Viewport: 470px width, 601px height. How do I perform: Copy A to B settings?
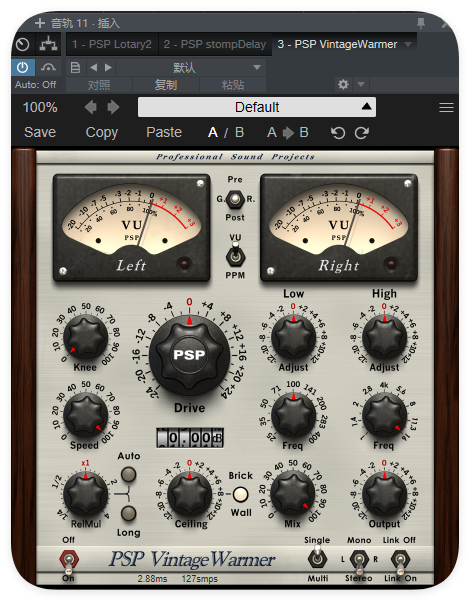coord(288,133)
